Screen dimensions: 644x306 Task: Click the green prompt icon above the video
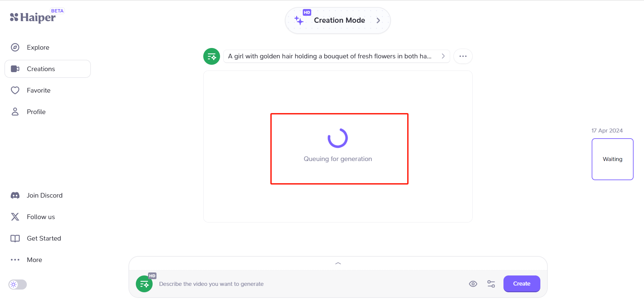(x=212, y=56)
